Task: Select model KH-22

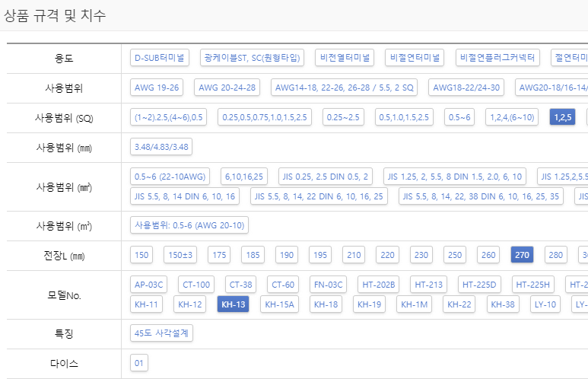Action: (459, 304)
